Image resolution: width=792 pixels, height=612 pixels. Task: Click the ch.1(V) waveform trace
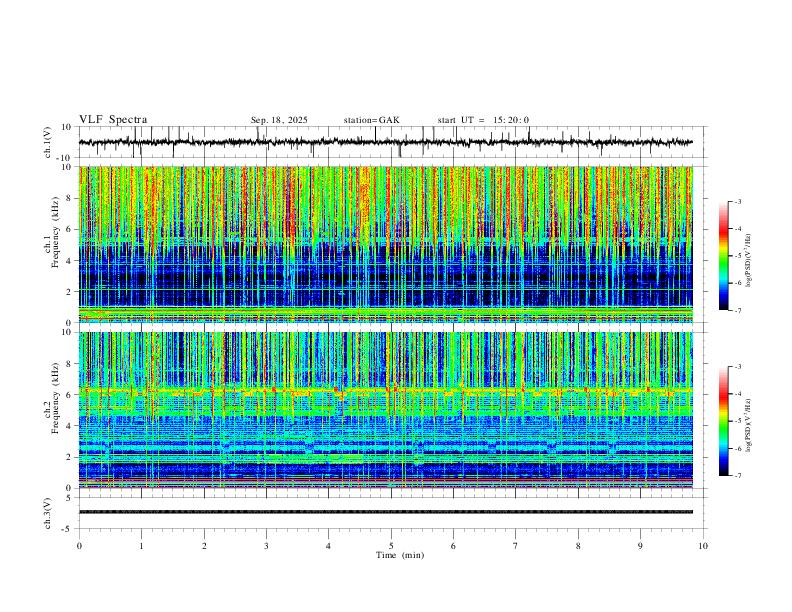[385, 142]
